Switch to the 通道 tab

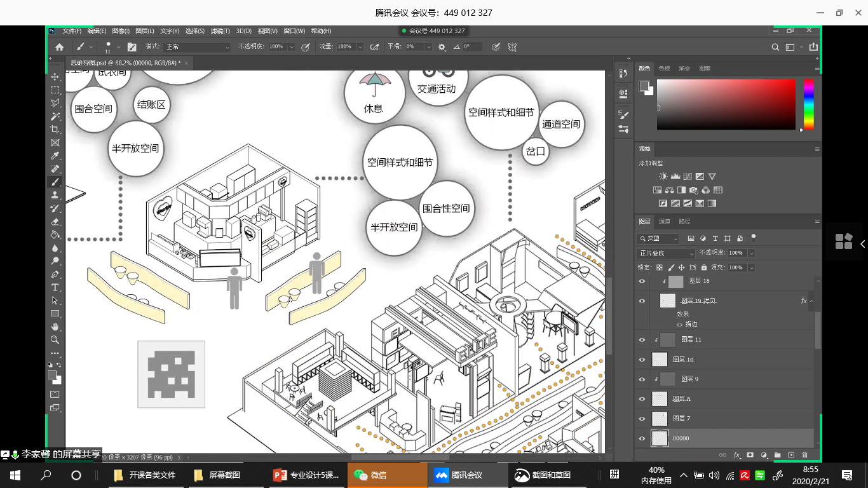(665, 221)
